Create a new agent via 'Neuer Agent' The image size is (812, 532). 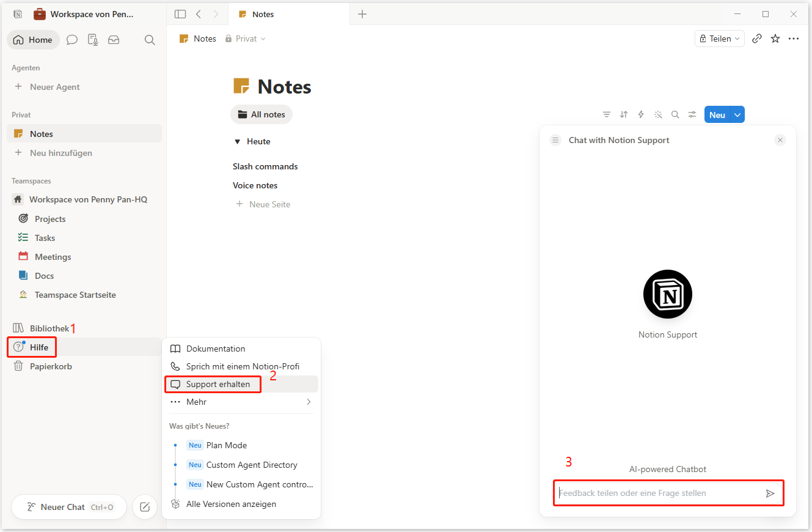pos(84,87)
